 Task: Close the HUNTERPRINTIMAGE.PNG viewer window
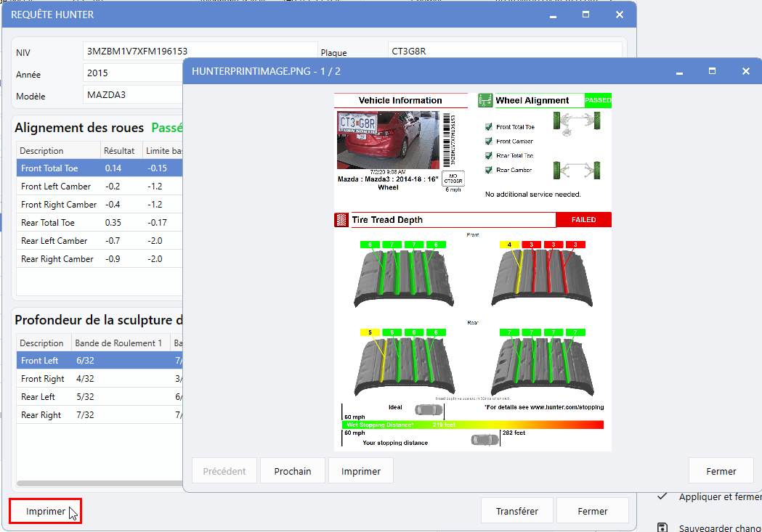(746, 71)
